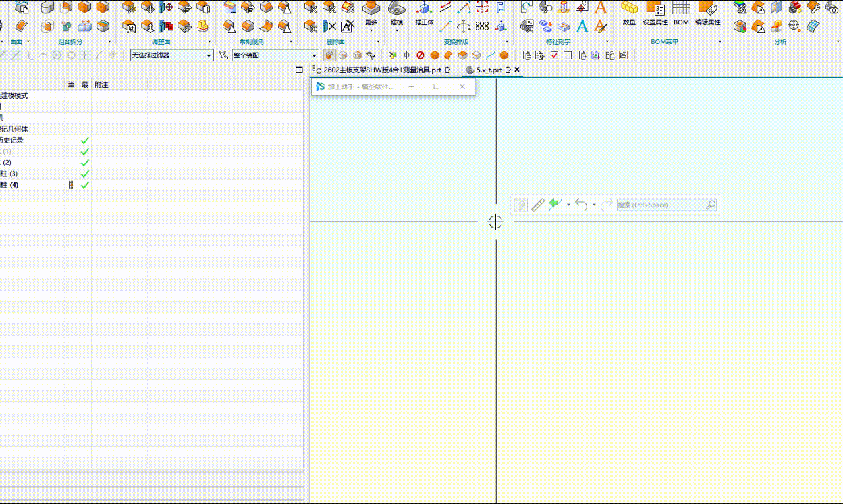Click the letter A with brush icon
This screenshot has height=504, width=843.
[600, 26]
